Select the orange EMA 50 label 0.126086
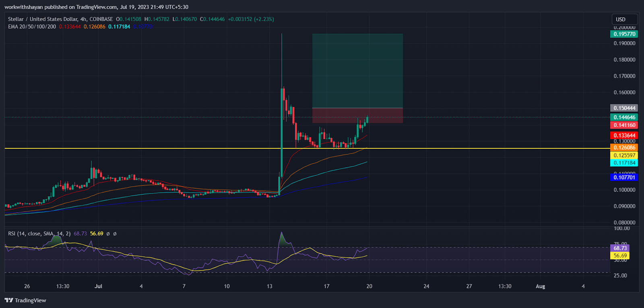The height and width of the screenshot is (308, 644). tap(624, 148)
